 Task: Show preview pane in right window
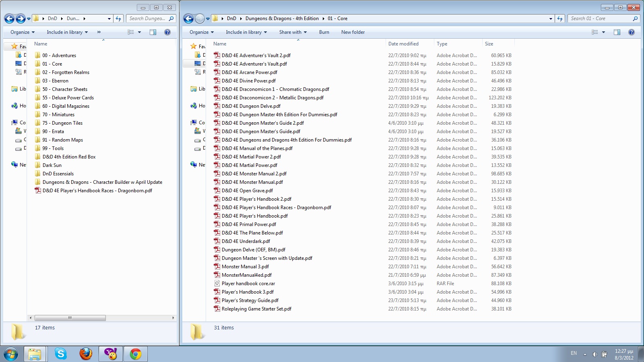click(617, 32)
